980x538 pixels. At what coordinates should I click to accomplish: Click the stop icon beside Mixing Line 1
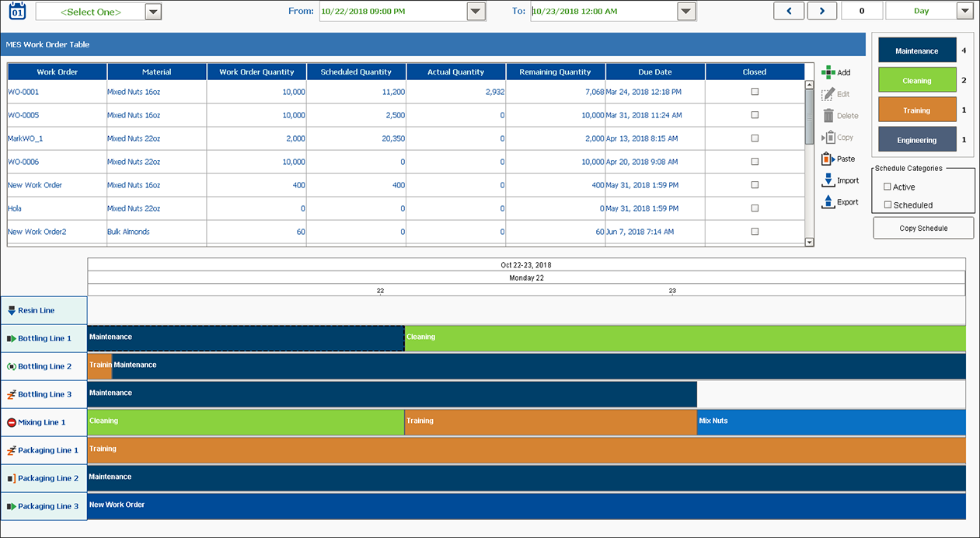pos(9,422)
